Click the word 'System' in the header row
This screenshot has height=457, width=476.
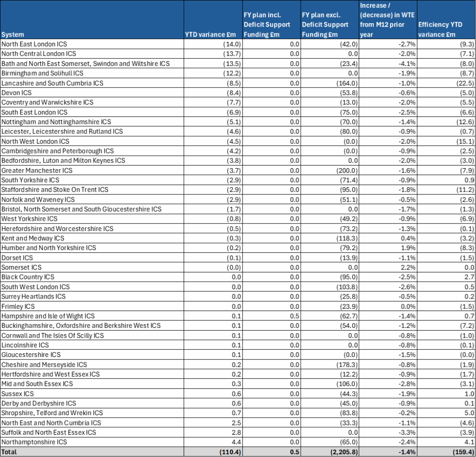pos(13,34)
